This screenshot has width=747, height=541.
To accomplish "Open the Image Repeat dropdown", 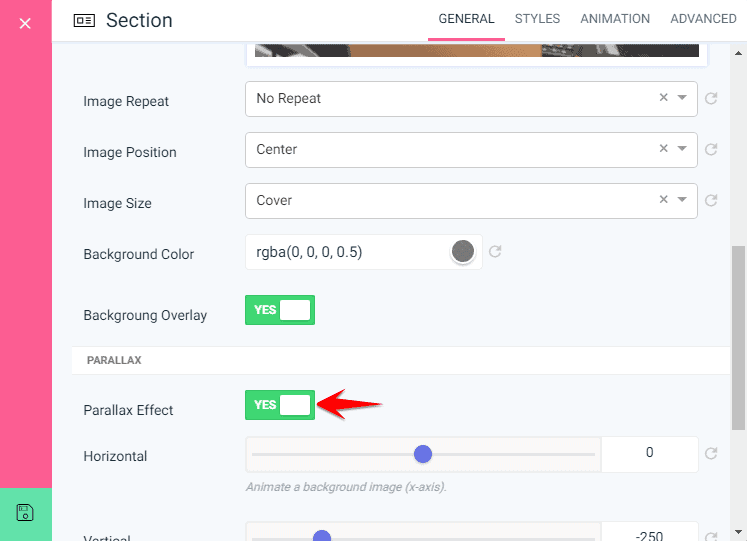I will coord(683,98).
